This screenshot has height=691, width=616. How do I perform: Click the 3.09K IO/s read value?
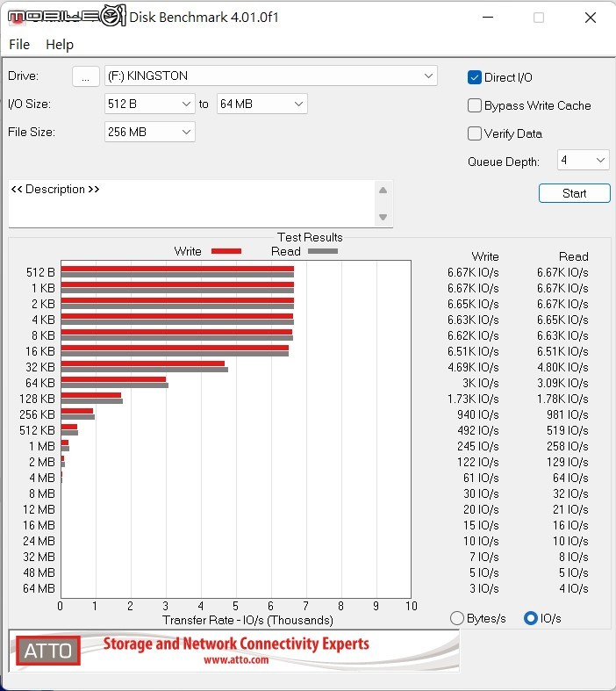pos(562,383)
